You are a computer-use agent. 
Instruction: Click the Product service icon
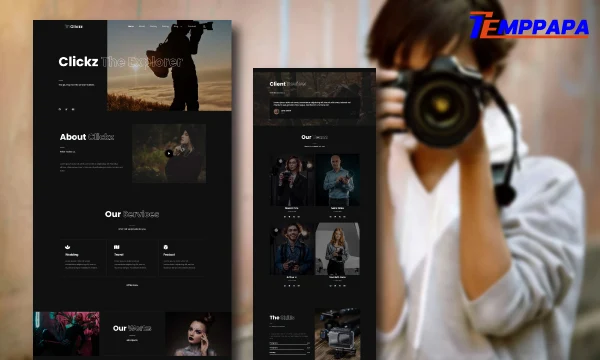point(166,247)
